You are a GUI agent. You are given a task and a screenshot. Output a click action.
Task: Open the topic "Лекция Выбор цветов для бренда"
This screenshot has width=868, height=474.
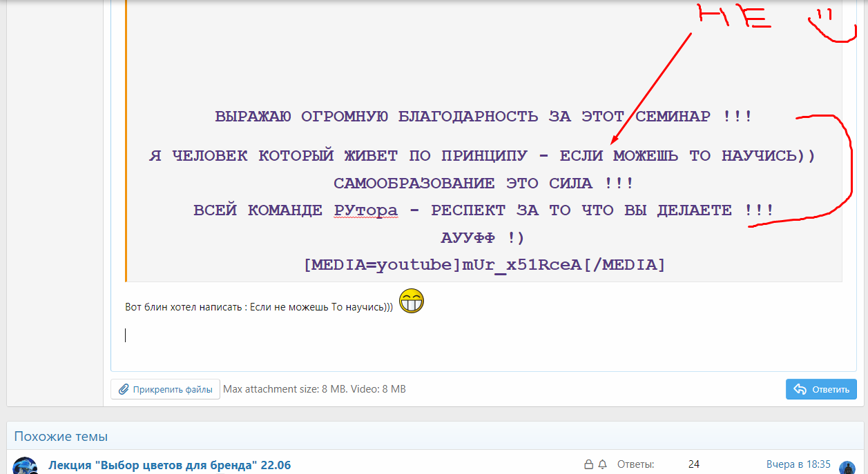169,465
